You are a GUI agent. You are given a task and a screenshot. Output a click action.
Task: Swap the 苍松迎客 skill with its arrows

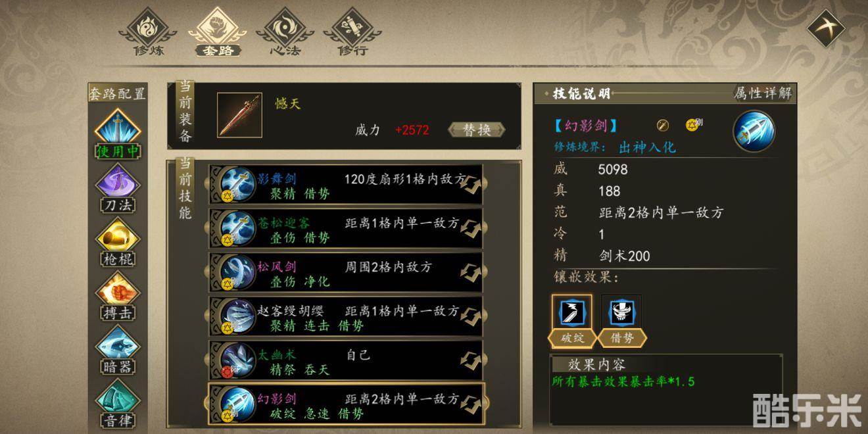coord(470,229)
